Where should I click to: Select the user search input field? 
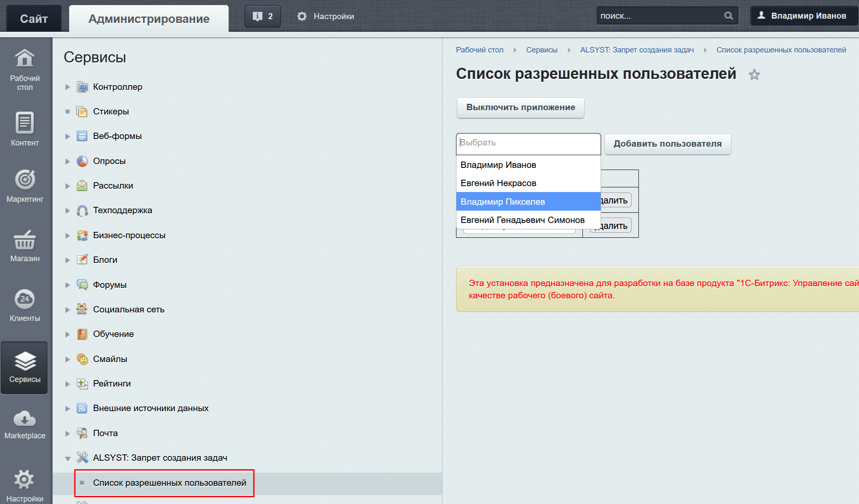(x=528, y=143)
